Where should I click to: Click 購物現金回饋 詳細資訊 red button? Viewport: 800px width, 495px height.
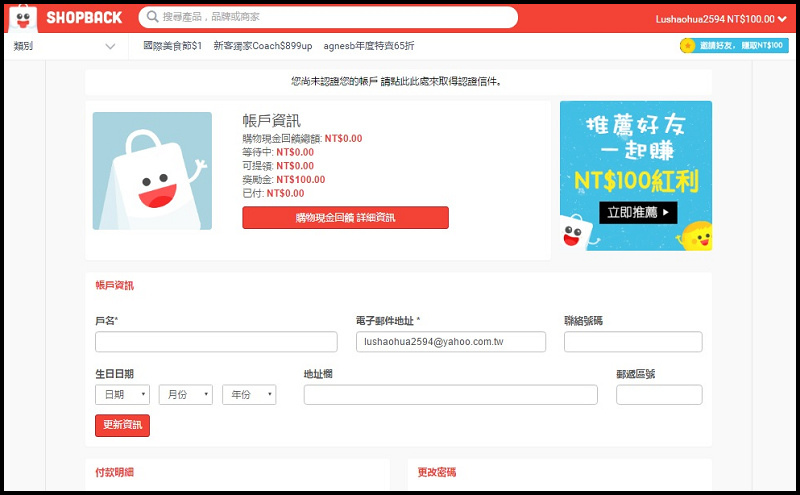point(345,217)
